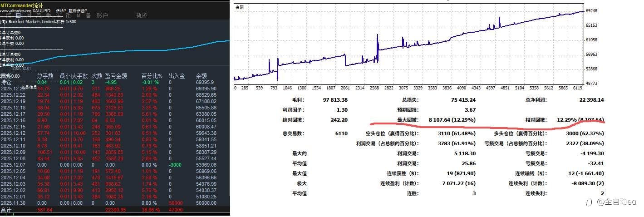This screenshot has width=644, height=217.
Task: Click the 余额 label on the balance chart
Action: click(x=239, y=7)
